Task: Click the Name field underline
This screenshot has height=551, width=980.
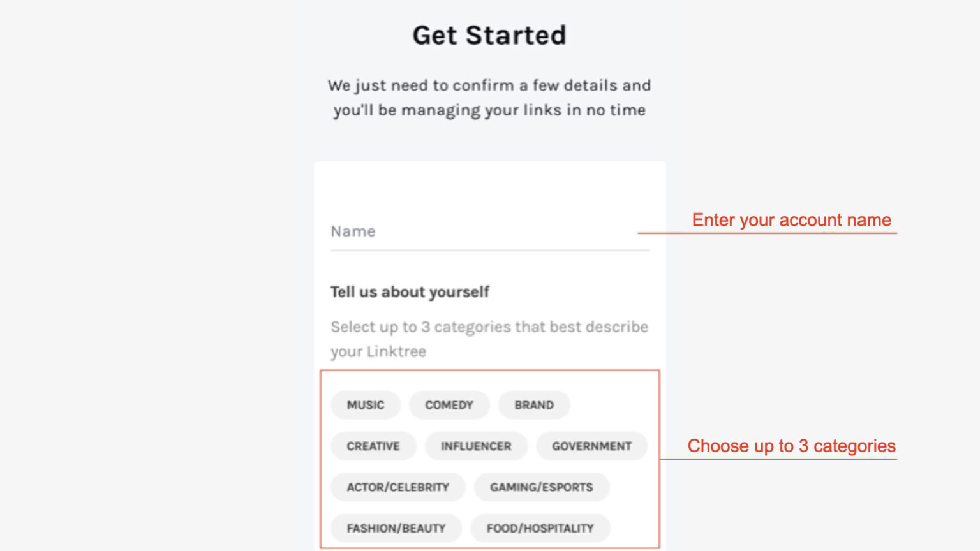Action: click(x=489, y=251)
